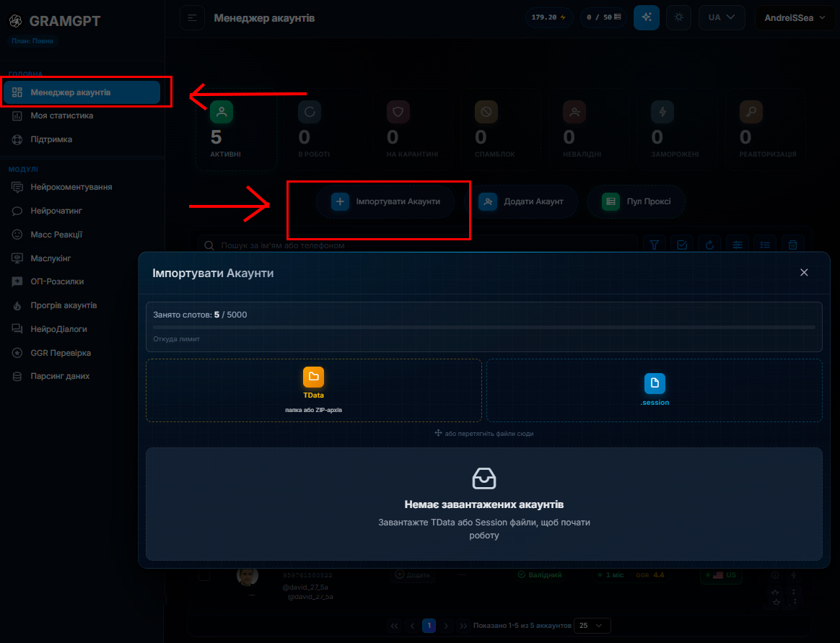Select the В роботі status card

pyautogui.click(x=325, y=130)
